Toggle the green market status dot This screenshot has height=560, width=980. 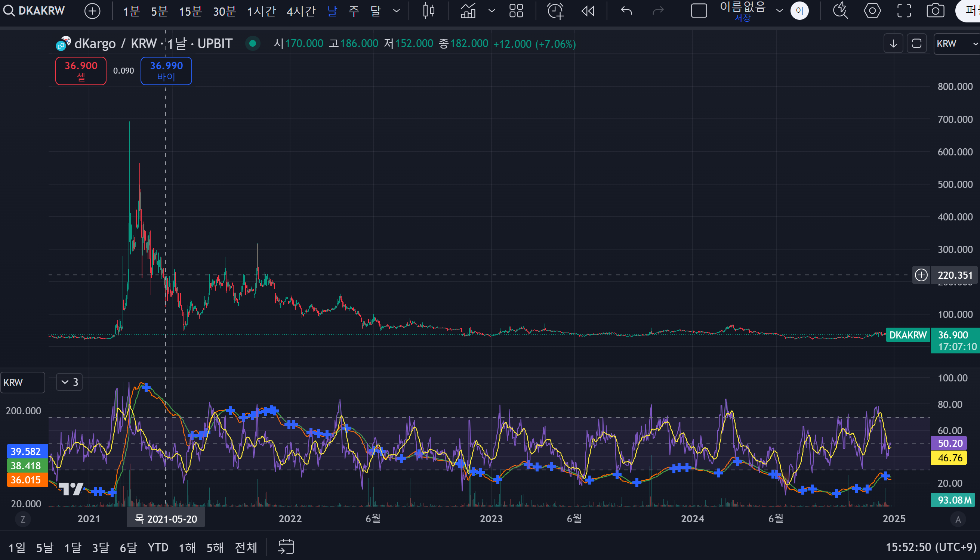253,43
